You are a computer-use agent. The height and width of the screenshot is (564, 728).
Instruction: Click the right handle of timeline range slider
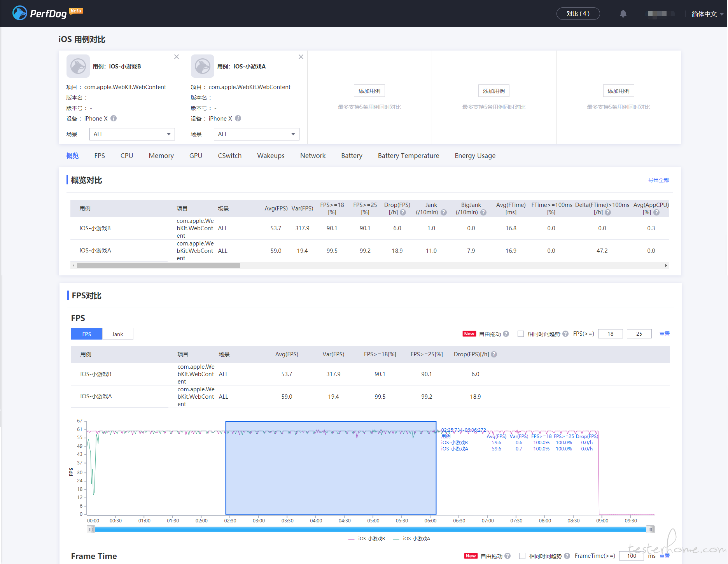click(650, 529)
